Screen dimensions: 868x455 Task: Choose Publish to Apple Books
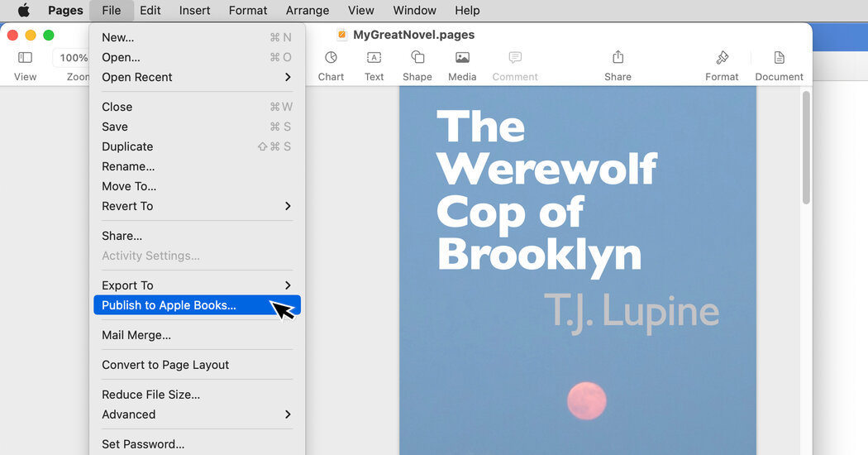(x=169, y=305)
